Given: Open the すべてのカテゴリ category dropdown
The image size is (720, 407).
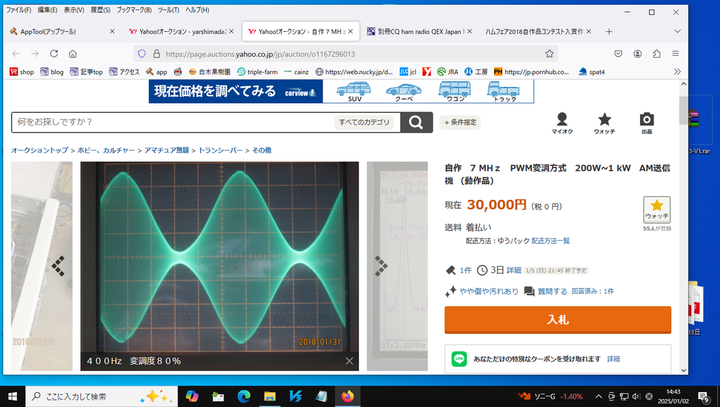Looking at the screenshot, I should tap(364, 122).
